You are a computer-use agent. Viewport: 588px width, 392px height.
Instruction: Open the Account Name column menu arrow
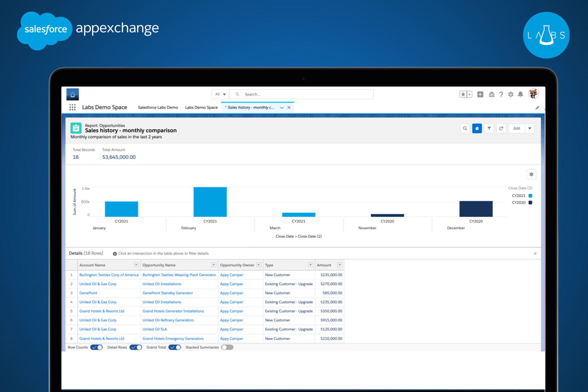coord(136,265)
